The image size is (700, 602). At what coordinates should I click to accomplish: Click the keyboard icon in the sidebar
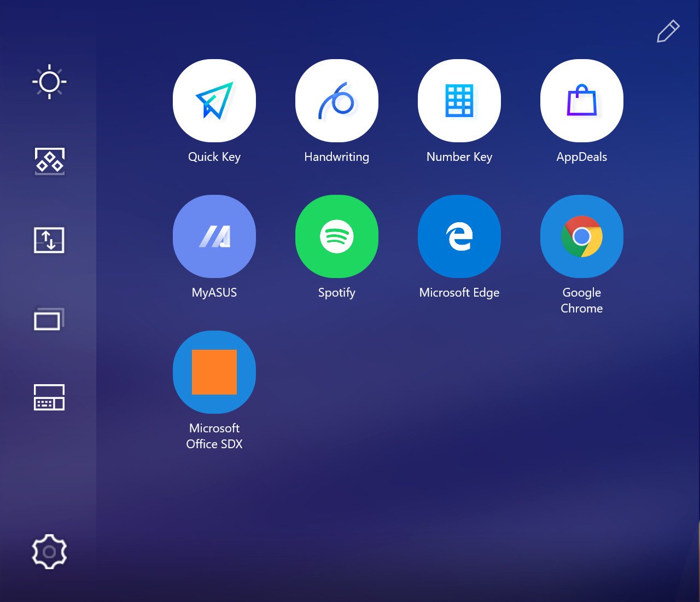pyautogui.click(x=49, y=397)
